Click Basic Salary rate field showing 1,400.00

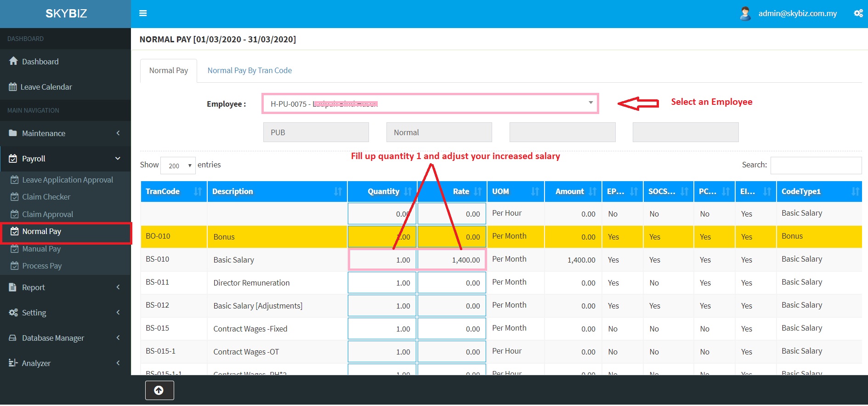click(452, 260)
